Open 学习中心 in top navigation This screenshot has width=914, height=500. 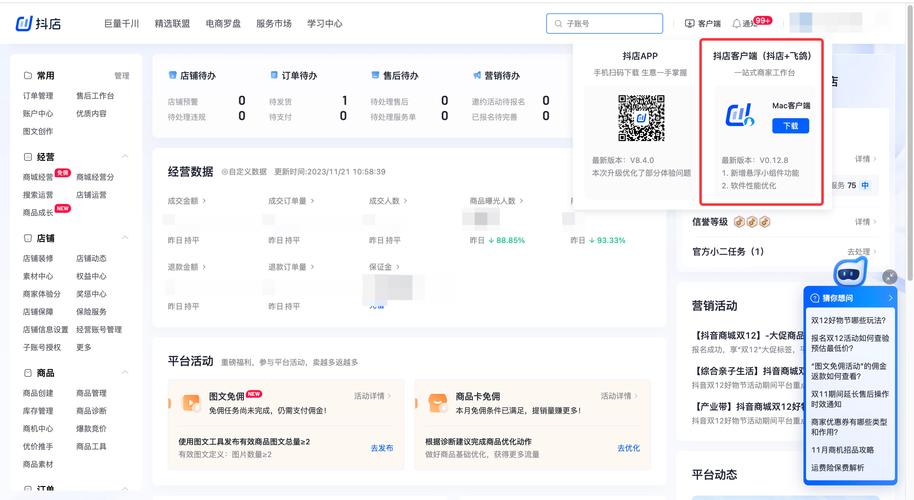click(325, 23)
